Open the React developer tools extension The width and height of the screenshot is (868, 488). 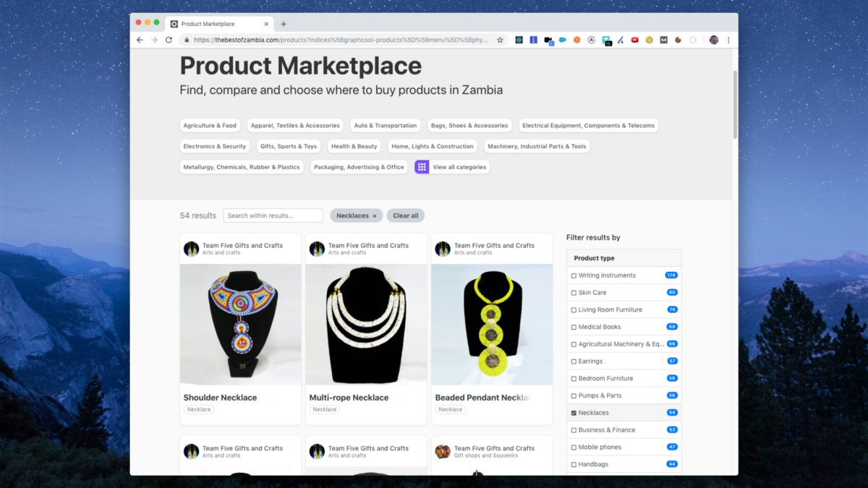click(519, 40)
